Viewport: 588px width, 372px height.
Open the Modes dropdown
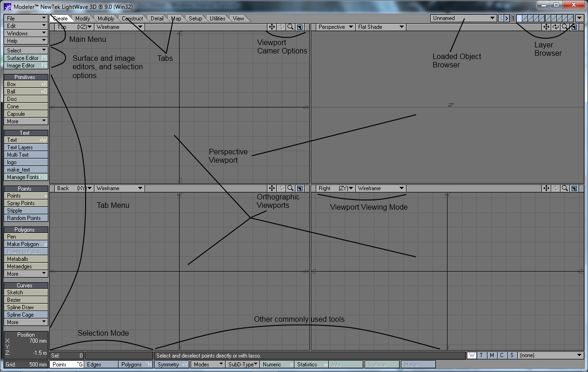[208, 365]
